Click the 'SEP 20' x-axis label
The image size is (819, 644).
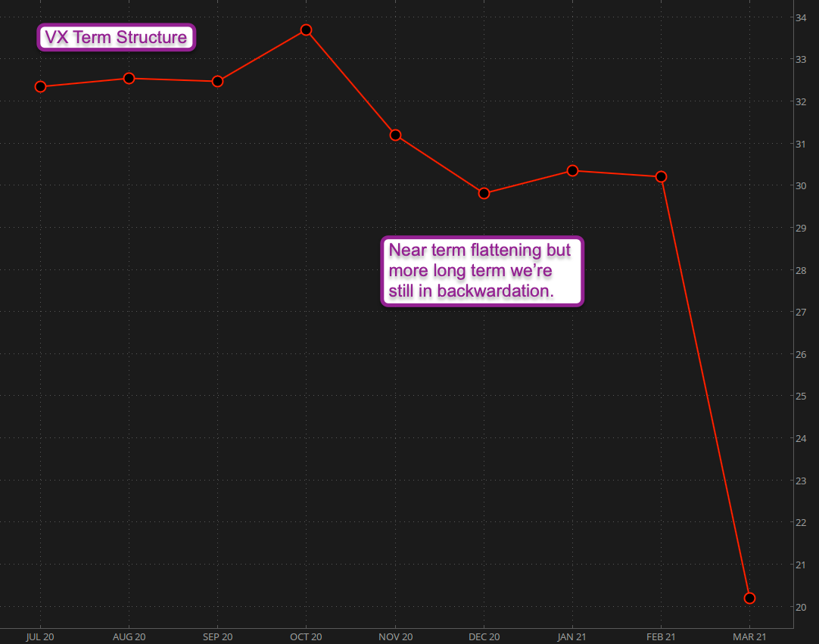click(218, 636)
